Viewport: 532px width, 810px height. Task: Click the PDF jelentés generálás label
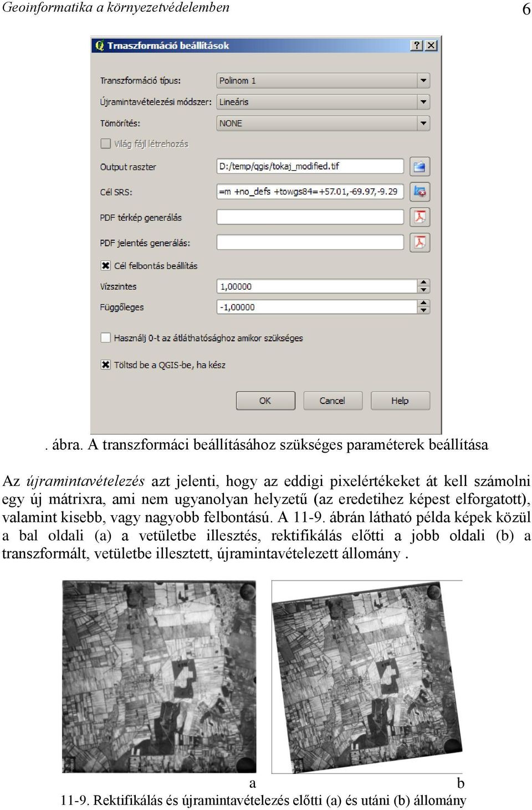(145, 243)
